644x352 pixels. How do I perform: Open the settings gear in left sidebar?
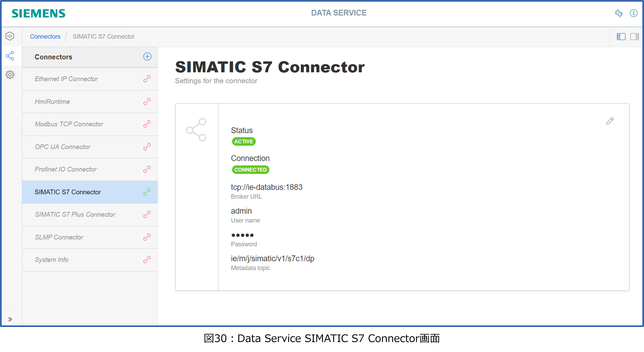[10, 75]
